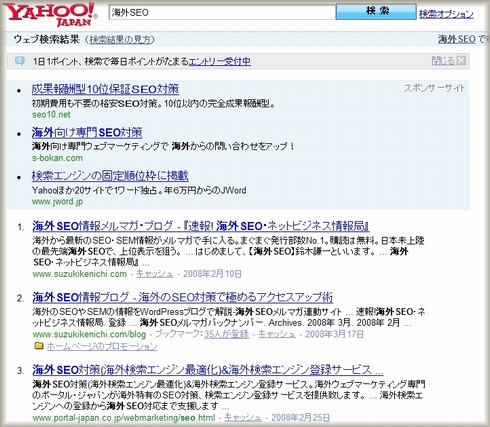Open the エントリー受付中 link
This screenshot has width=490, height=427.
[220, 61]
